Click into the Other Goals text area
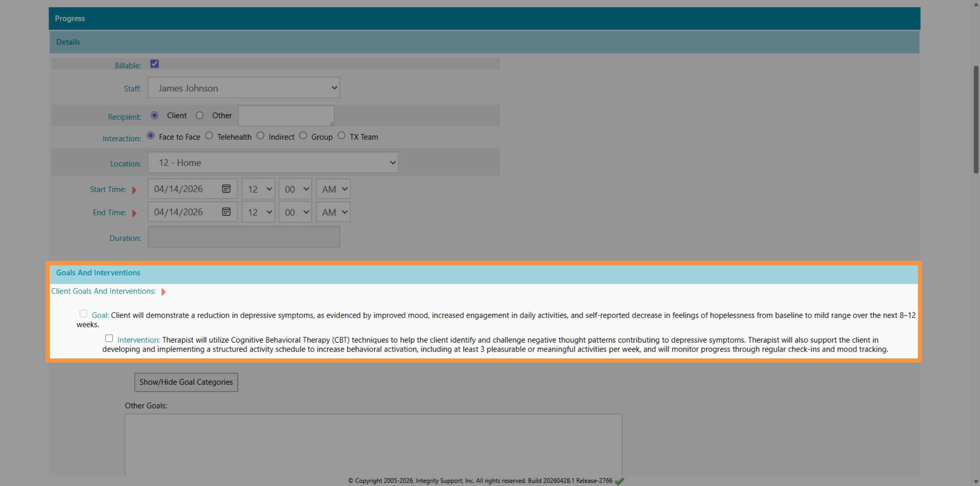Image resolution: width=980 pixels, height=486 pixels. click(x=373, y=445)
